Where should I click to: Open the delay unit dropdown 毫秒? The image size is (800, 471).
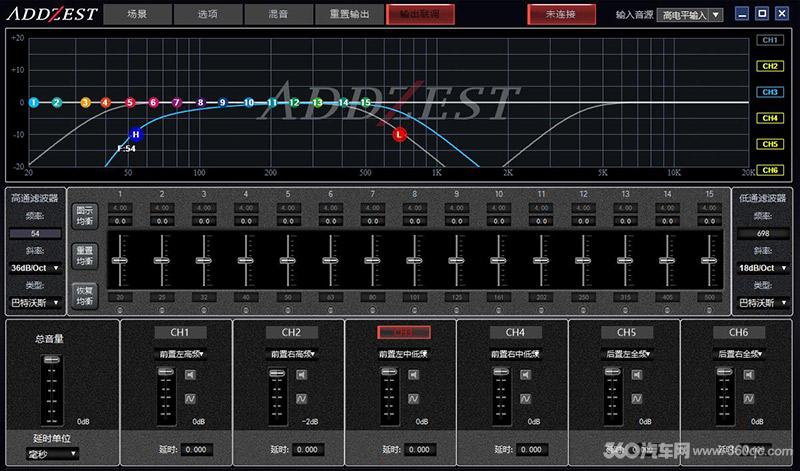coord(52,453)
